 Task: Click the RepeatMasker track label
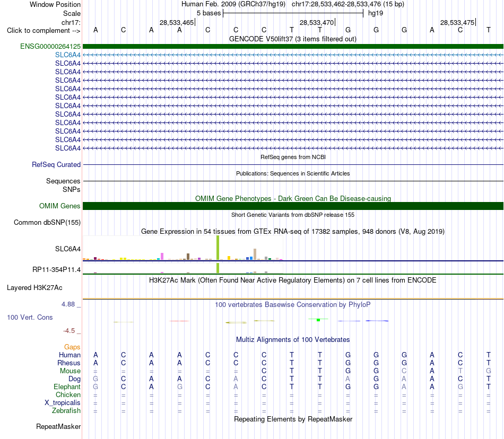[x=58, y=426]
